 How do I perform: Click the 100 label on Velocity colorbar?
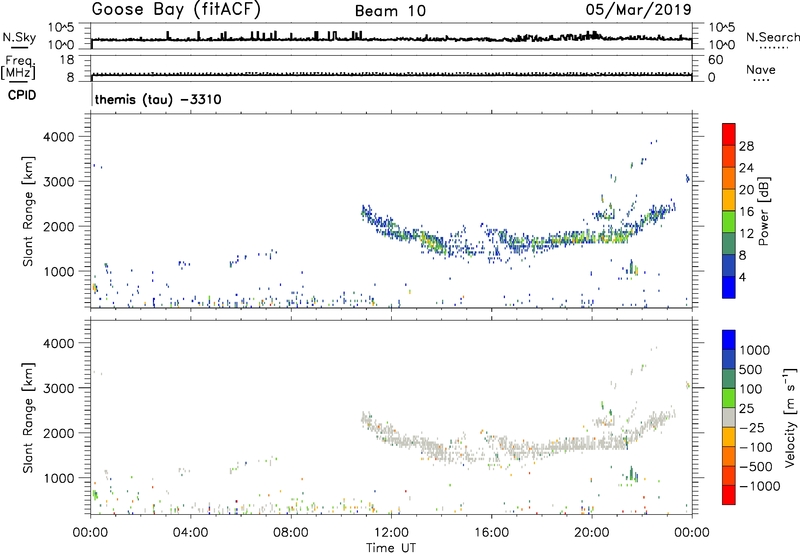[x=751, y=389]
